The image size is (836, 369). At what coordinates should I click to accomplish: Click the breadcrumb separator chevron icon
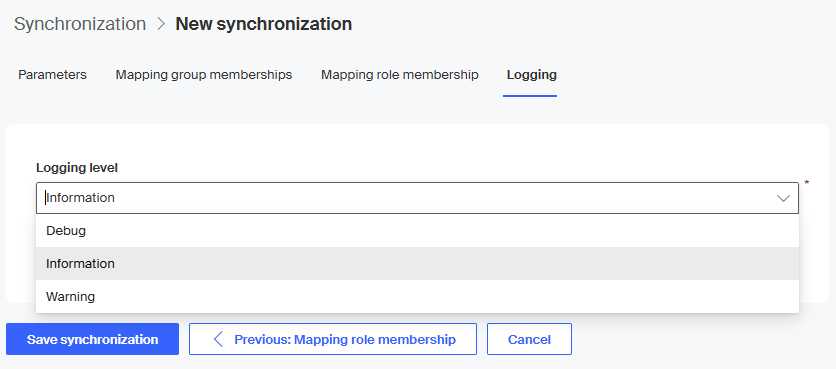tap(161, 25)
